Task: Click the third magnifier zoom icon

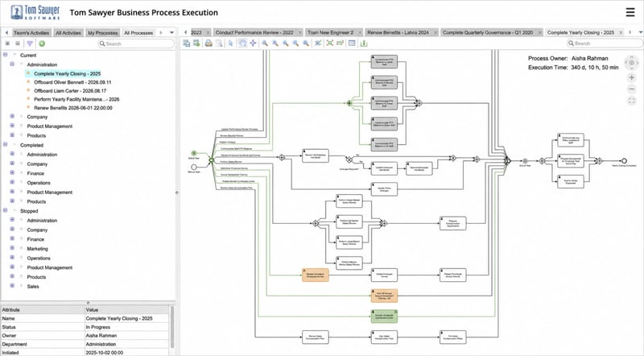Action: coord(286,43)
